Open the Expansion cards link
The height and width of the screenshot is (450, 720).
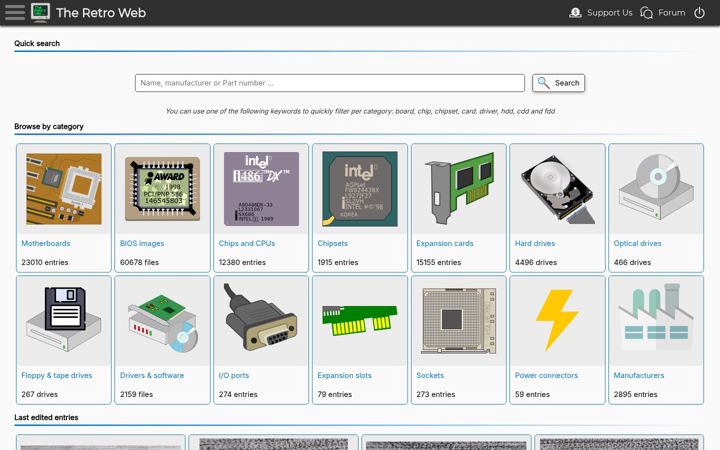coord(445,243)
